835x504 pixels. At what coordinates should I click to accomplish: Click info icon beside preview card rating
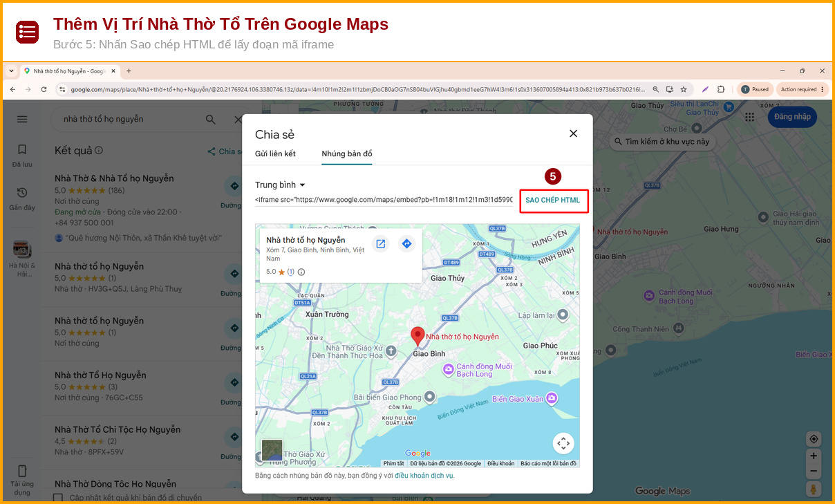[x=301, y=272]
